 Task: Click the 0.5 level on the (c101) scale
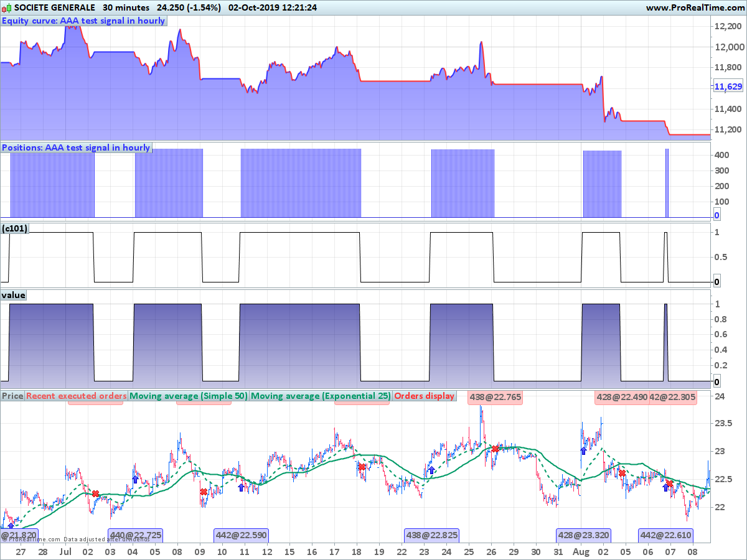(720, 257)
